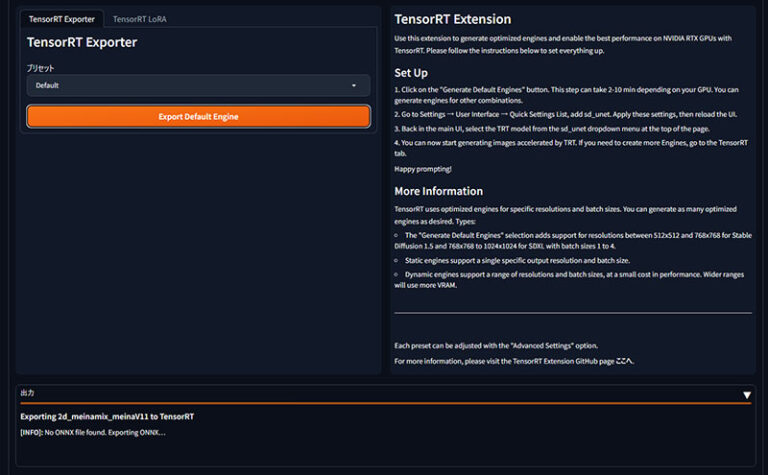Select the TensorRT Exporter tab

click(61, 19)
